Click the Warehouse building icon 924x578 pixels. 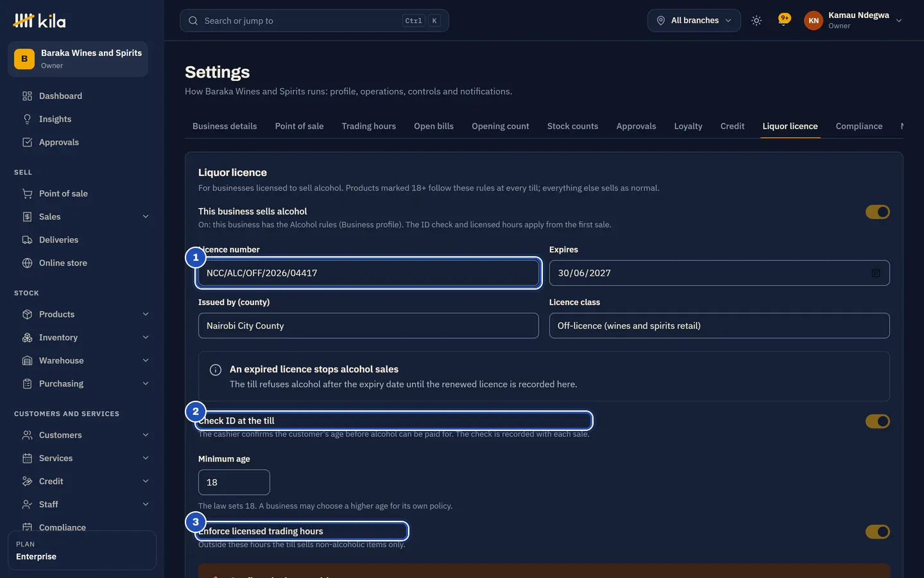click(x=27, y=360)
